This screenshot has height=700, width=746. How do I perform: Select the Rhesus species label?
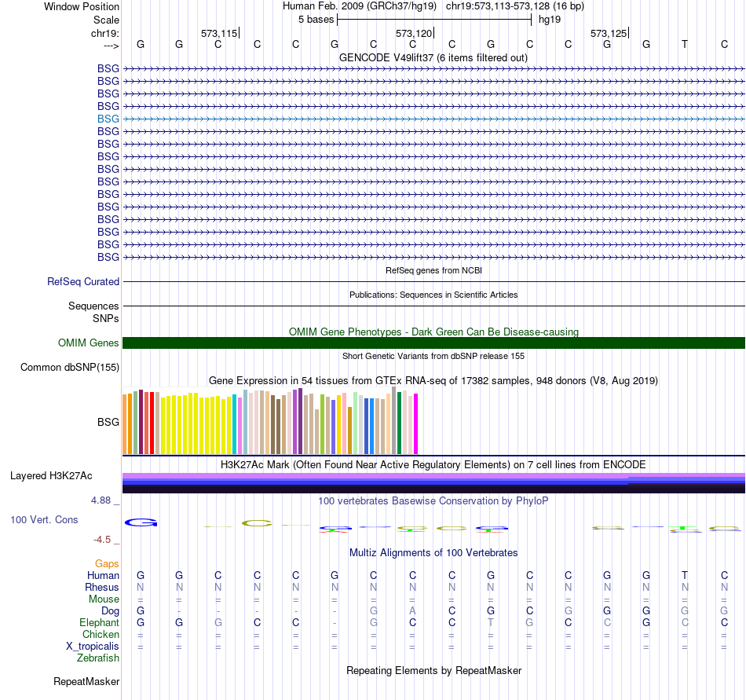(102, 587)
